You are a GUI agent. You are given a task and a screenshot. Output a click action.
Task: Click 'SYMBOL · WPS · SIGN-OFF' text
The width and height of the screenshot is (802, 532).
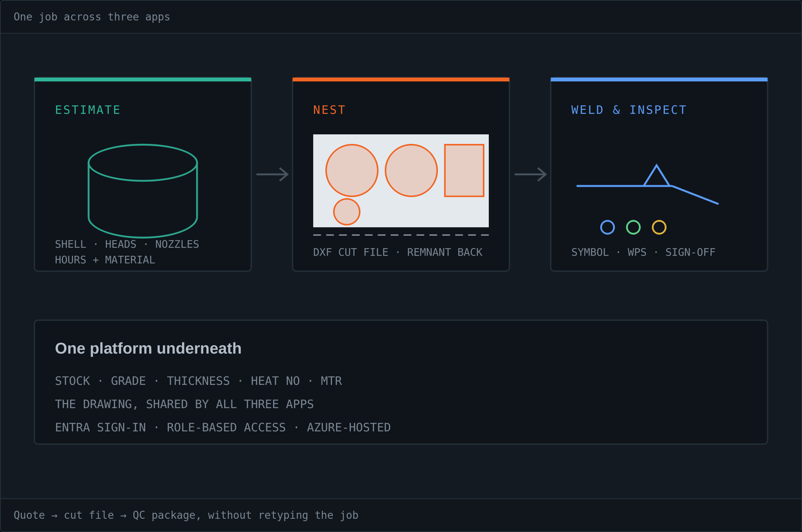click(x=643, y=252)
